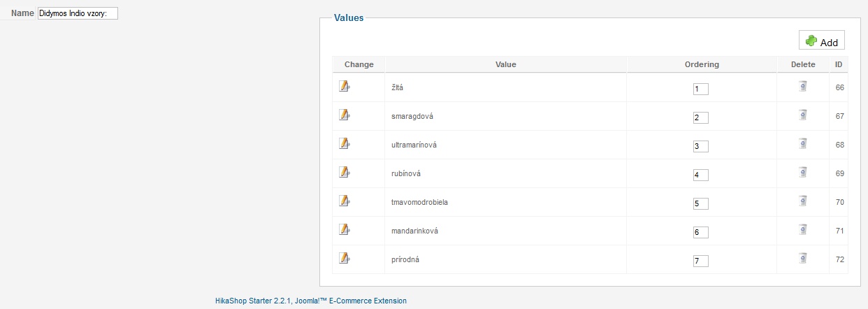The image size is (868, 309).
Task: Edit the tmavomodrobiela value
Action: pos(344,201)
